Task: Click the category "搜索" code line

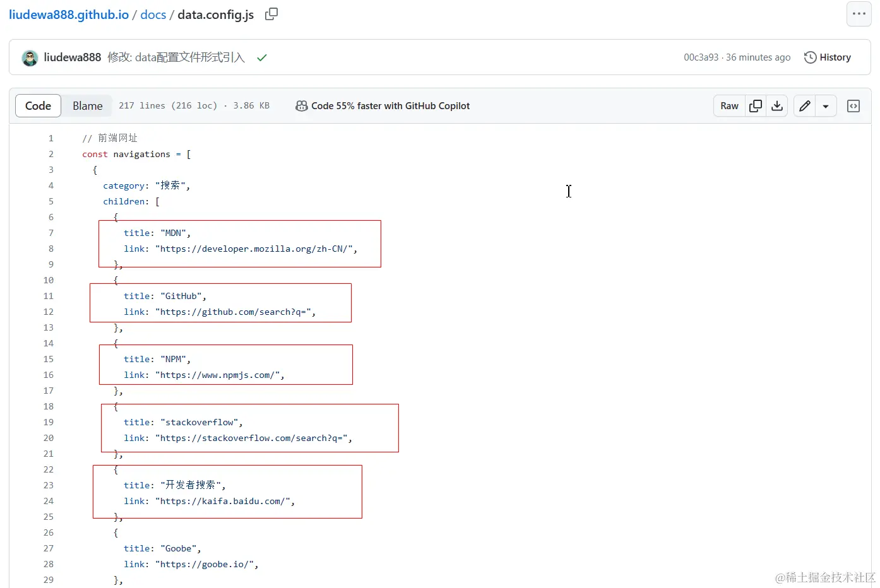Action: coord(146,185)
